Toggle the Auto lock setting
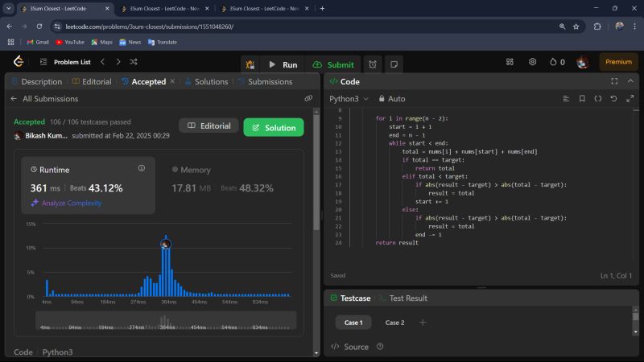Viewport: 644px width, 362px height. click(x=391, y=98)
